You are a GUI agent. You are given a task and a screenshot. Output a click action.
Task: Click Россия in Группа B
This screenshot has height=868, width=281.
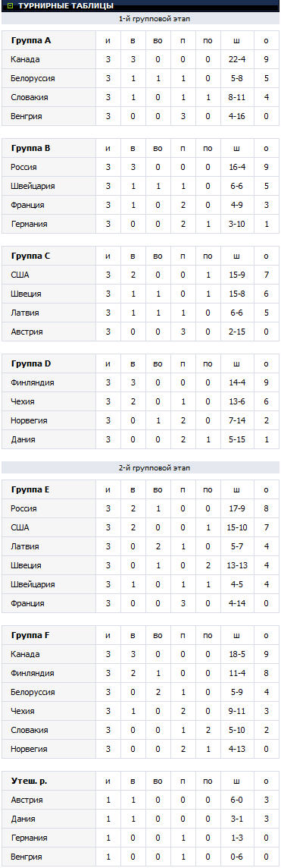point(23,167)
